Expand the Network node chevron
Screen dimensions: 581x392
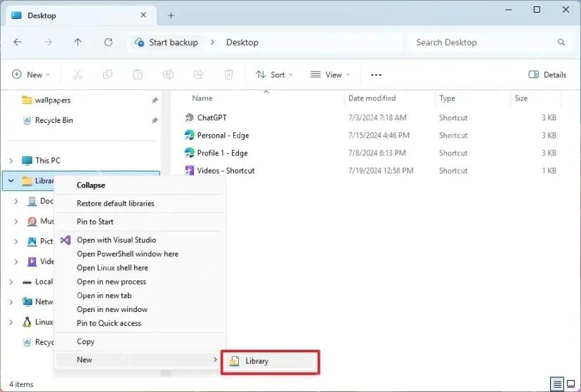point(11,302)
